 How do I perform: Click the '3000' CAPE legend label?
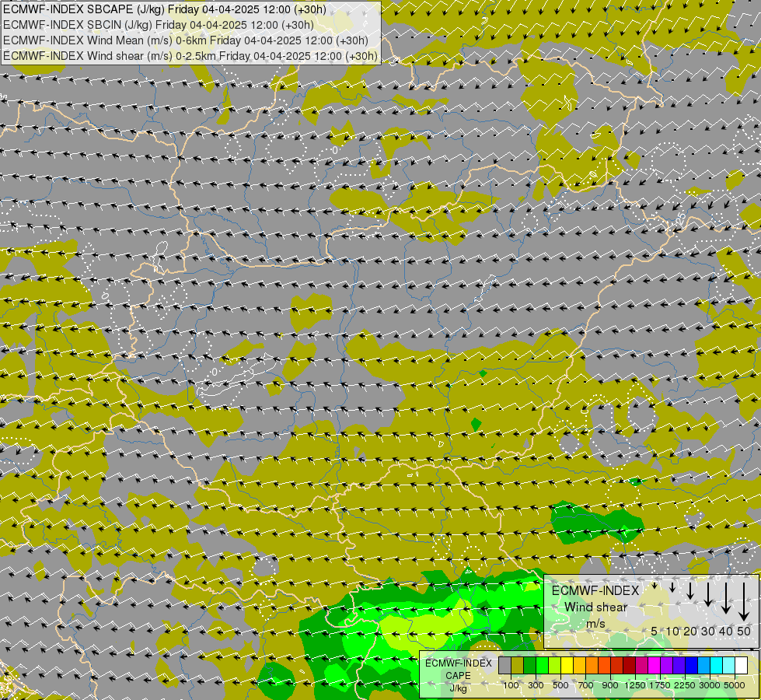710,685
